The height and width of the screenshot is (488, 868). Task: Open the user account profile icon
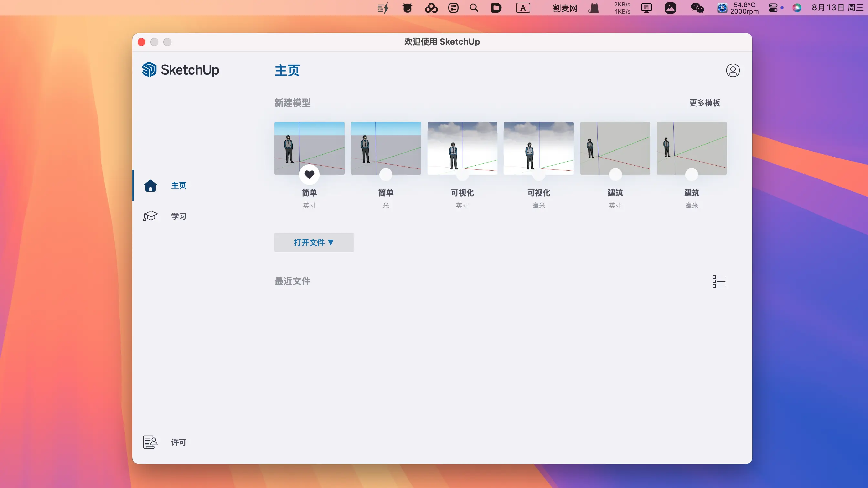(x=733, y=70)
